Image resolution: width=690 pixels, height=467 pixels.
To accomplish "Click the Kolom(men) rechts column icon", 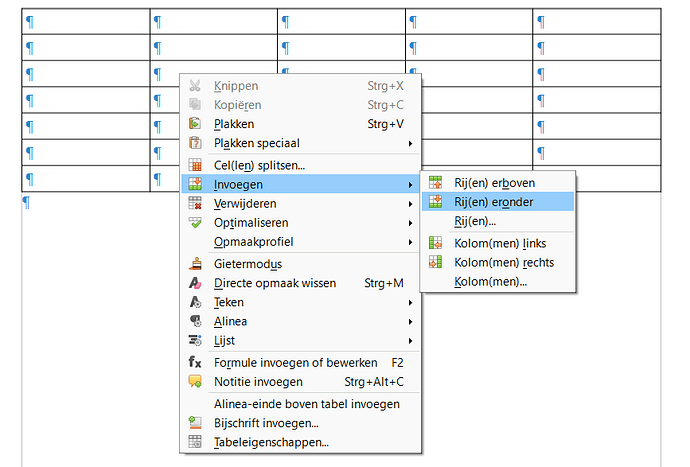I will (435, 262).
